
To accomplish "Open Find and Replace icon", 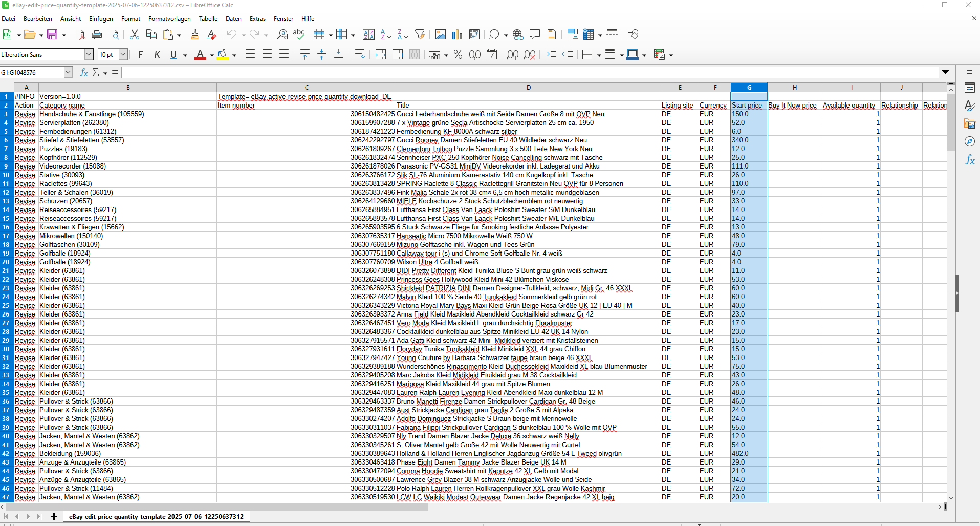I will [x=282, y=34].
